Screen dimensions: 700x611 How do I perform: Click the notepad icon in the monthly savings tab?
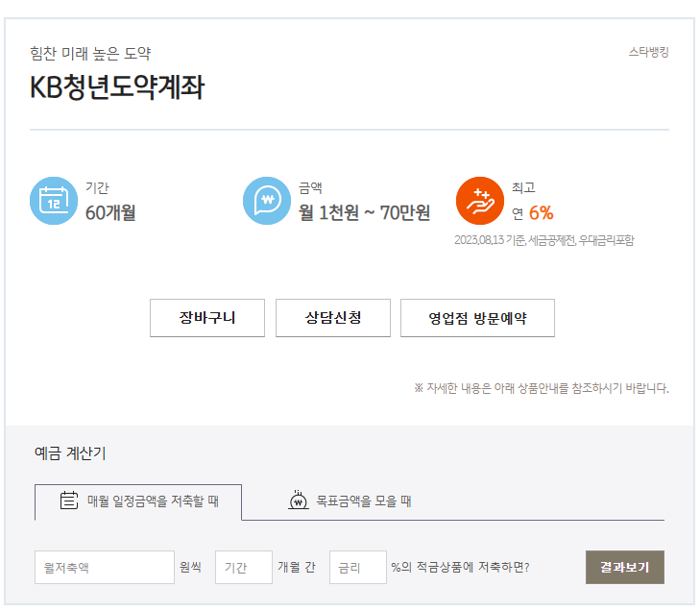coord(69,501)
